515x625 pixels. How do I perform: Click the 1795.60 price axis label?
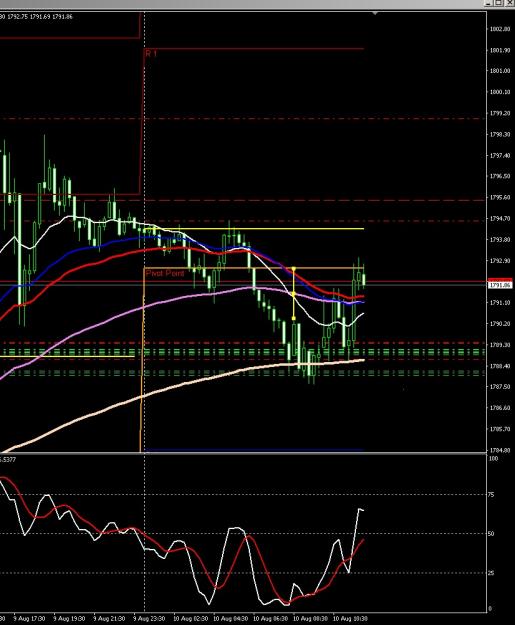[500, 197]
